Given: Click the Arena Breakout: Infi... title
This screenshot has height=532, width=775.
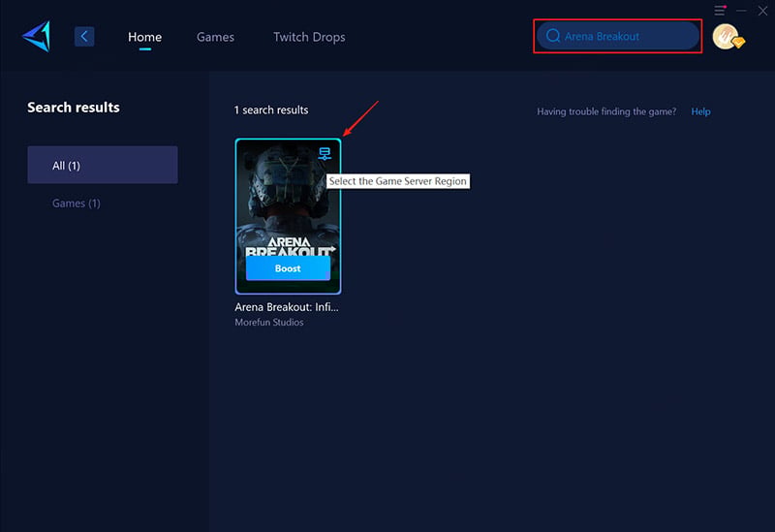Looking at the screenshot, I should tap(287, 307).
